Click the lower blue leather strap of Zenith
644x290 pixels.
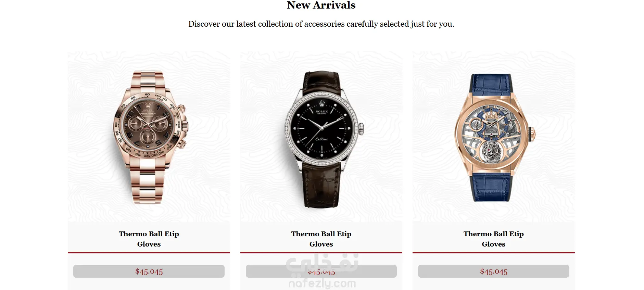click(491, 187)
